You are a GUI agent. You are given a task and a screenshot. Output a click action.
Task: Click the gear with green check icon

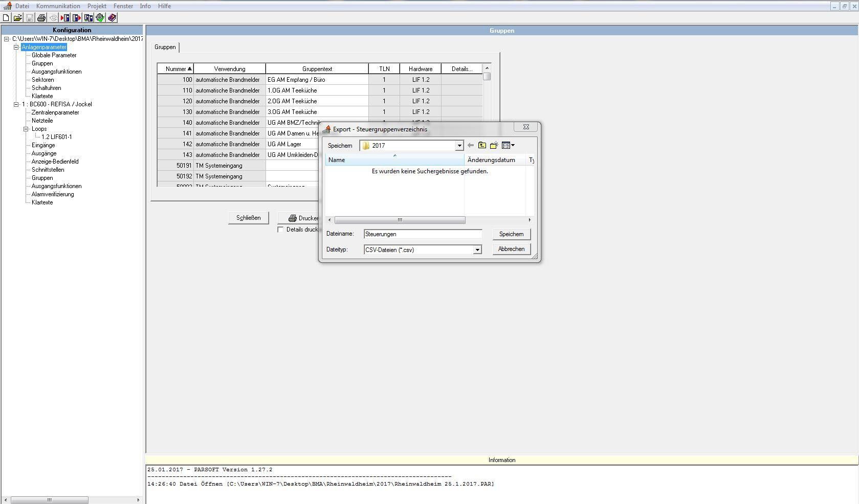pos(100,18)
